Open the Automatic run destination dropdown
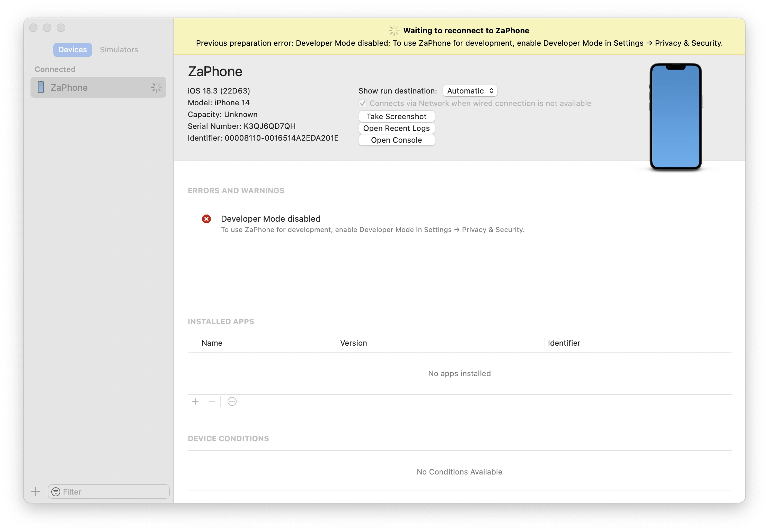769x532 pixels. click(470, 91)
